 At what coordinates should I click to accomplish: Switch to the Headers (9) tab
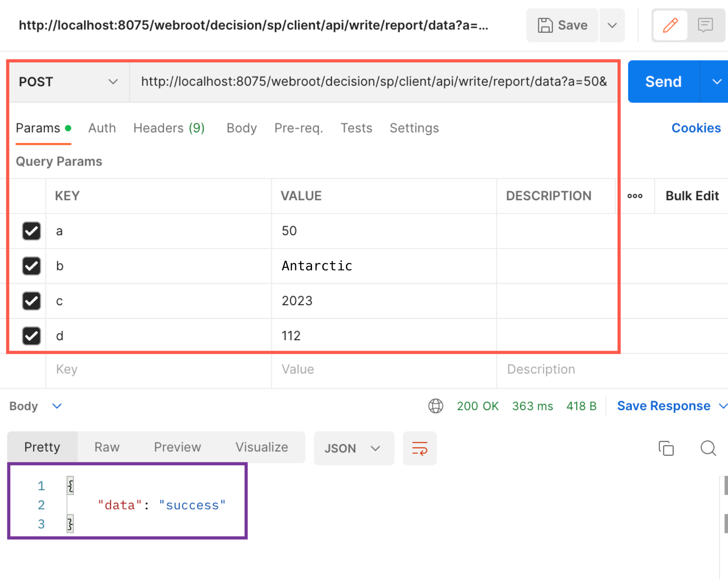[x=169, y=128]
